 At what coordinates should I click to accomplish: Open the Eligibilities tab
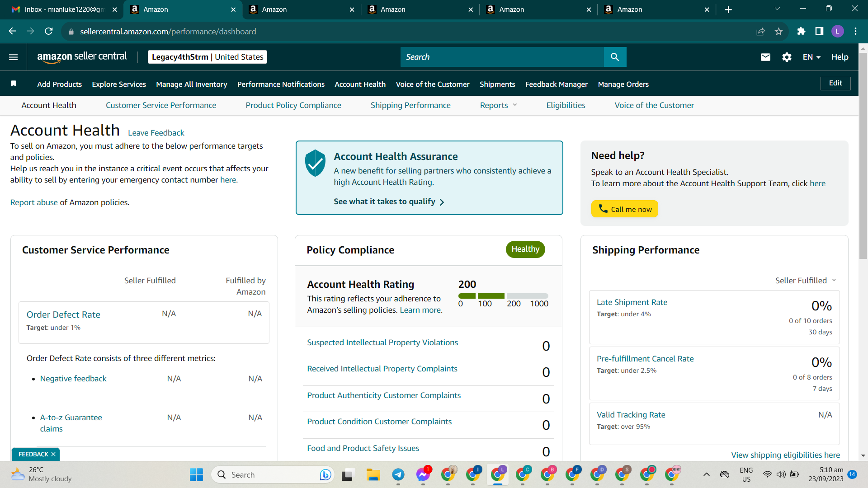(566, 105)
